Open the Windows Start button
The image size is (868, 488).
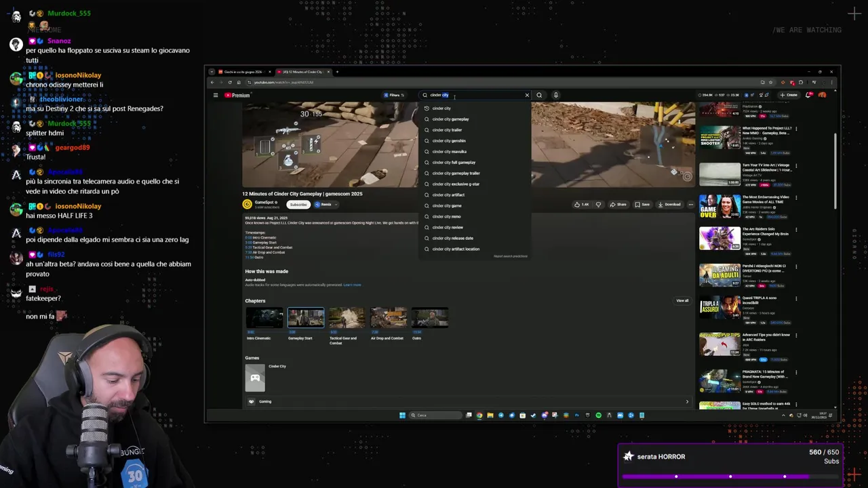point(402,415)
